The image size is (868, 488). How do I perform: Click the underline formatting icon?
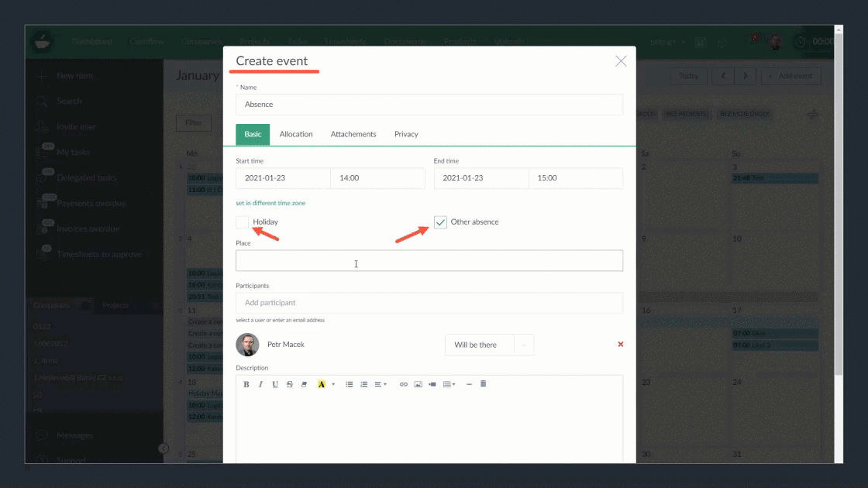(x=275, y=384)
